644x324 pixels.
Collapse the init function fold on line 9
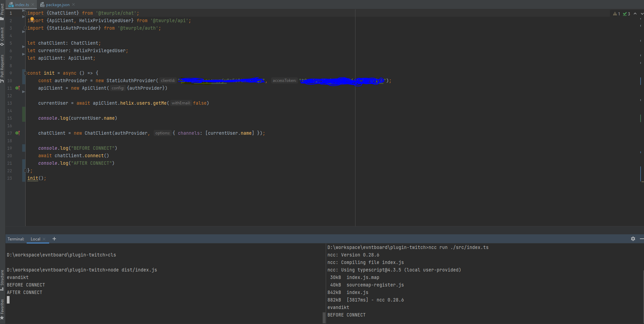coord(25,73)
